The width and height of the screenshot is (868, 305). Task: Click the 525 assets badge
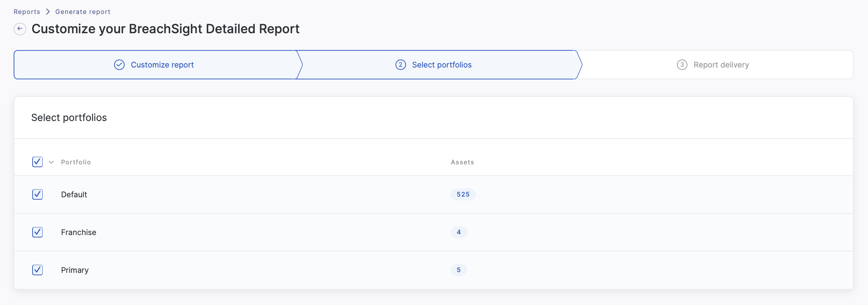[463, 194]
